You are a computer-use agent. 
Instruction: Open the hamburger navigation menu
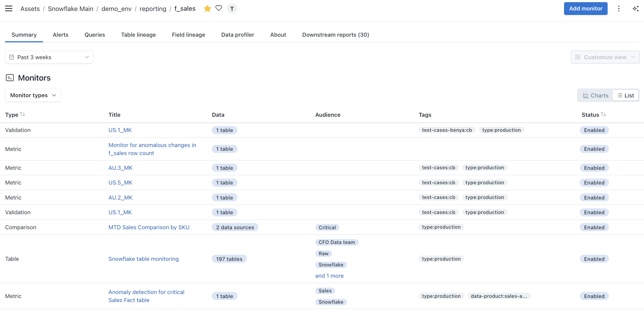[9, 9]
